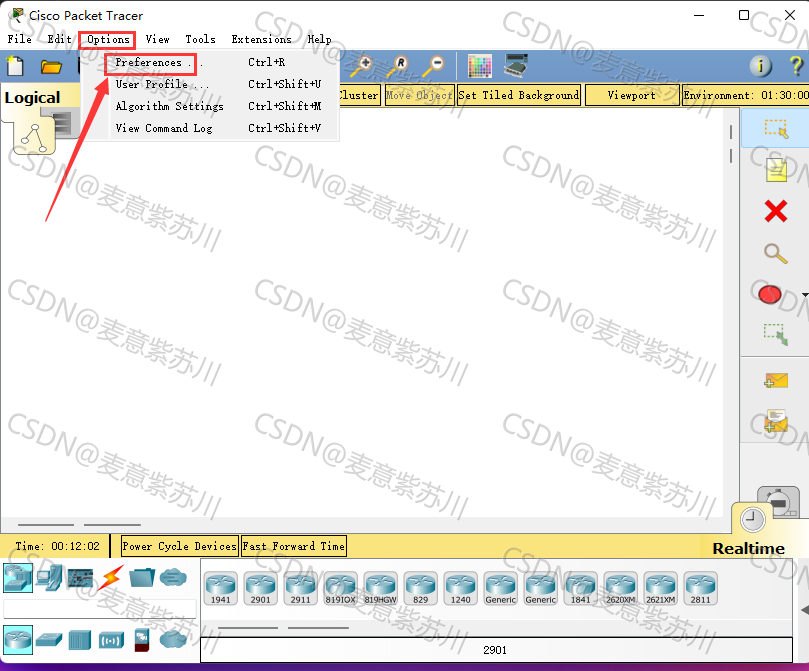
Task: Select the Switches subcategory icon
Action: point(49,640)
